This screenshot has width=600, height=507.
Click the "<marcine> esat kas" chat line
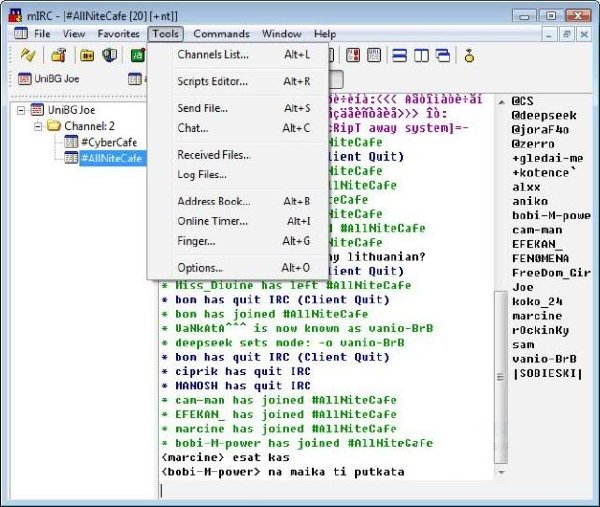point(225,457)
